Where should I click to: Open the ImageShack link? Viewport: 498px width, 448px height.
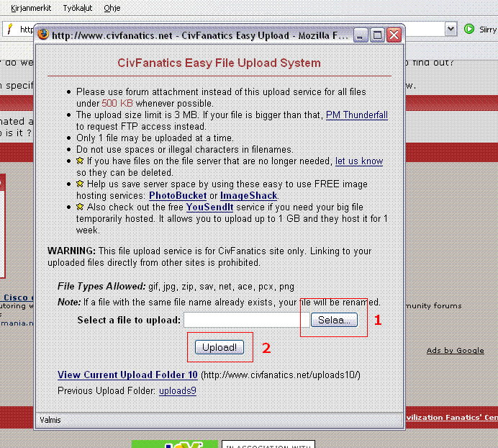point(249,195)
